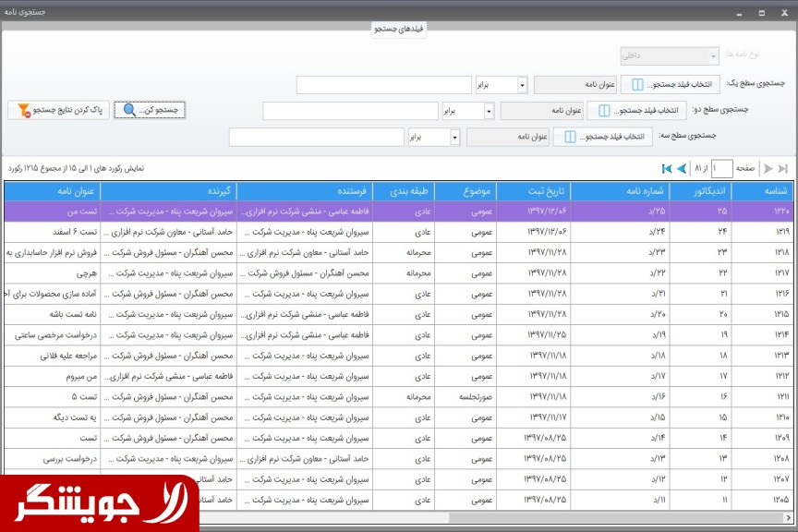Expand the level one 'برابر' operator dropdown

click(x=522, y=85)
